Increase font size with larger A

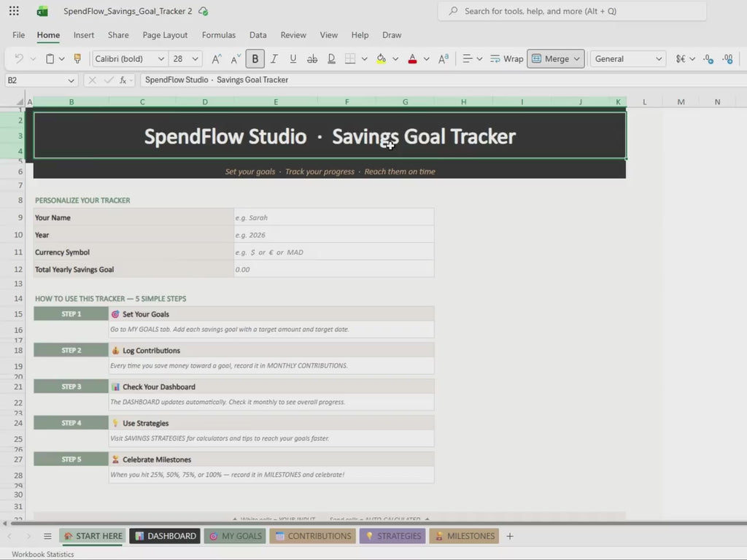point(216,58)
